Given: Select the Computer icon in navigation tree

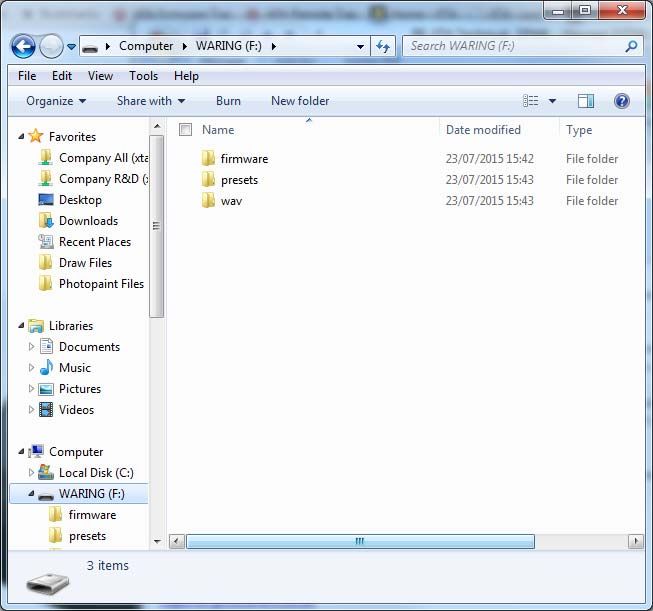Looking at the screenshot, I should pyautogui.click(x=36, y=451).
